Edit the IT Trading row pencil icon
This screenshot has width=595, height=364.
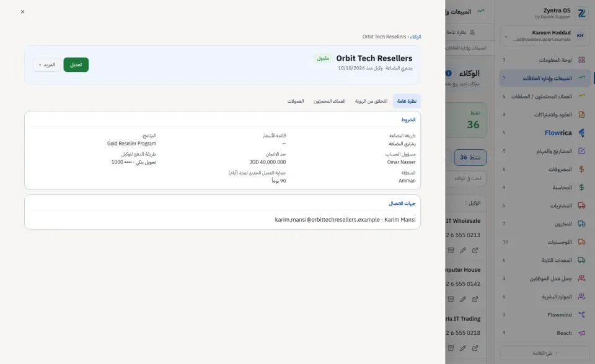pyautogui.click(x=463, y=348)
